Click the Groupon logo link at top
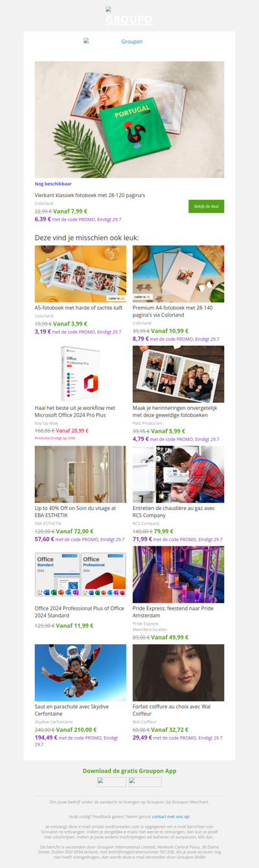 pyautogui.click(x=129, y=16)
